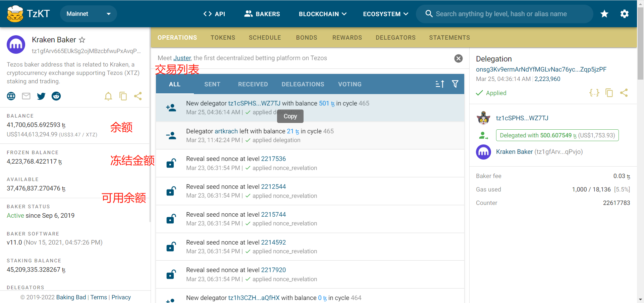Open the filter icon in operations list
Image resolution: width=644 pixels, height=303 pixels.
click(x=455, y=84)
